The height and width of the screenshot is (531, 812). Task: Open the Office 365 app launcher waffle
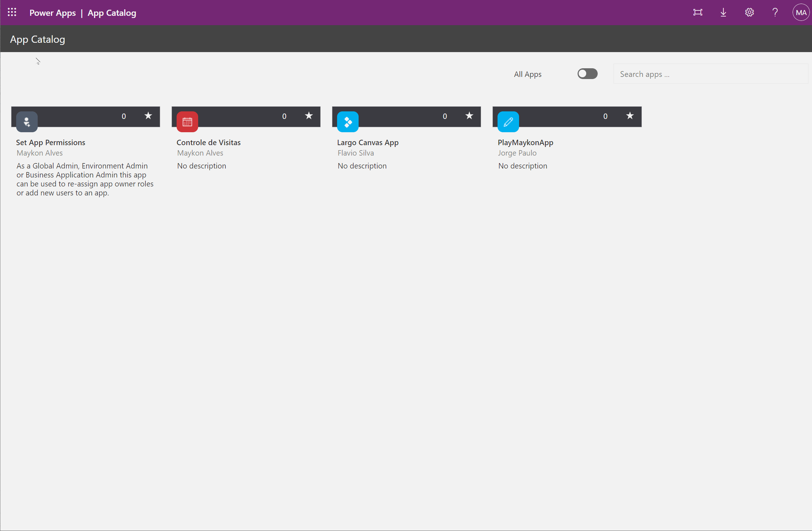[x=12, y=12]
